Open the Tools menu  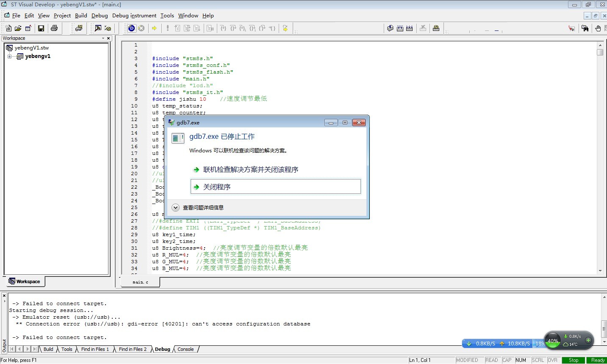pyautogui.click(x=167, y=16)
